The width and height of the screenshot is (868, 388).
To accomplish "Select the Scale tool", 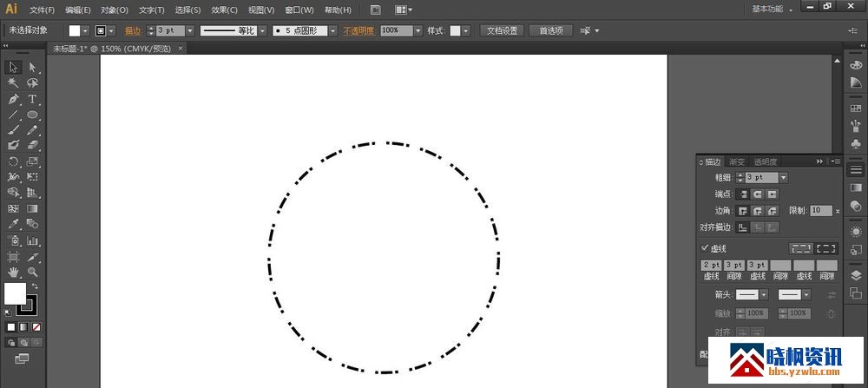I will tap(33, 161).
